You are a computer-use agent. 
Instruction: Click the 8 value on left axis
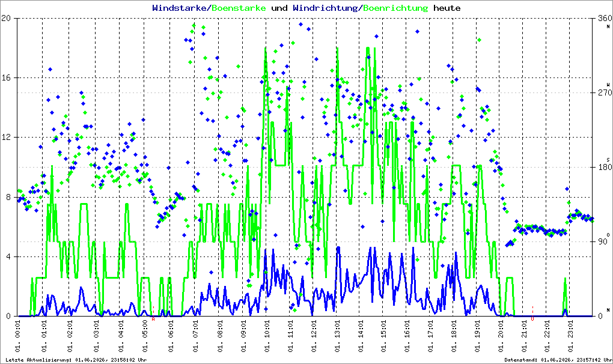[8, 197]
